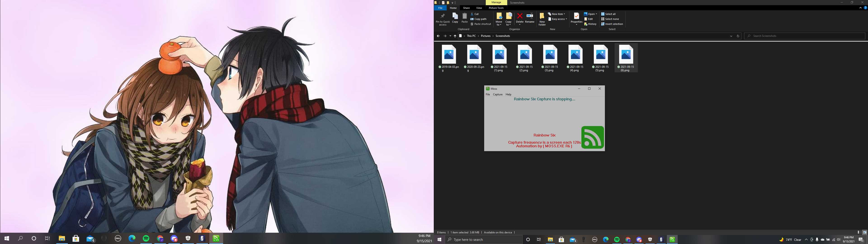Viewport: 868px width, 244px height.
Task: Open the 74°F Clear weather widget
Action: click(790, 240)
